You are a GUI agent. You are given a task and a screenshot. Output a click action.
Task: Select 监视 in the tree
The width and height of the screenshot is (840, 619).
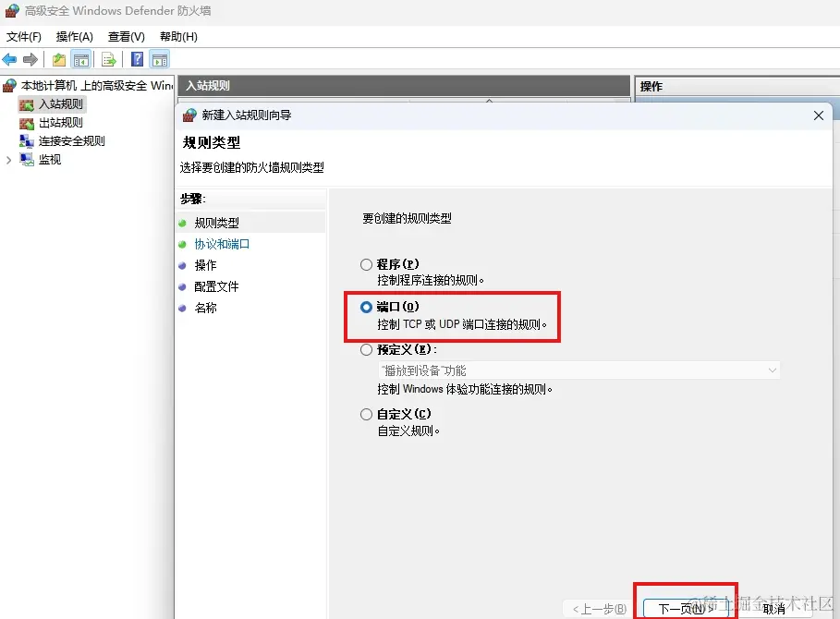click(50, 160)
